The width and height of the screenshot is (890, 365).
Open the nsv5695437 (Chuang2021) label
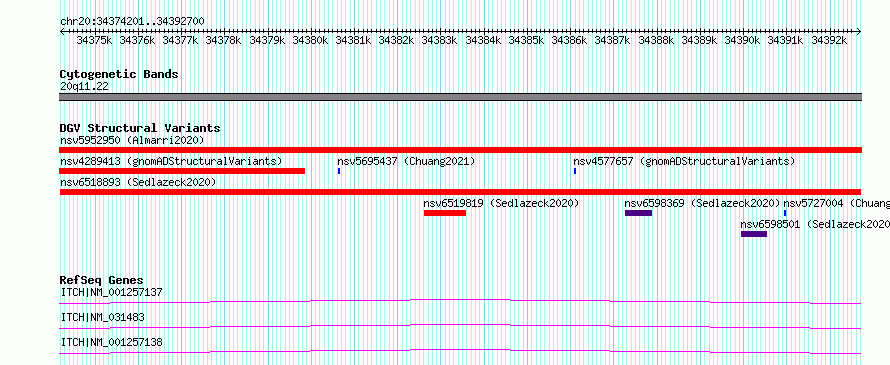click(x=406, y=161)
